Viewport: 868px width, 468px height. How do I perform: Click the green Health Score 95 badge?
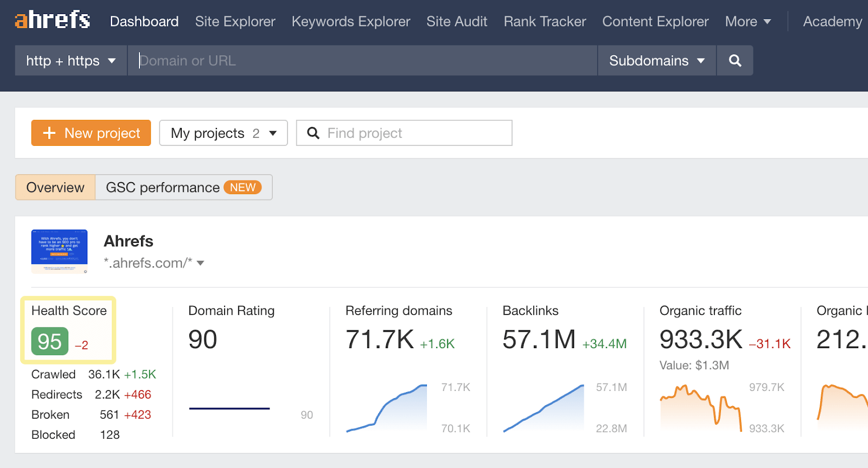coord(50,341)
